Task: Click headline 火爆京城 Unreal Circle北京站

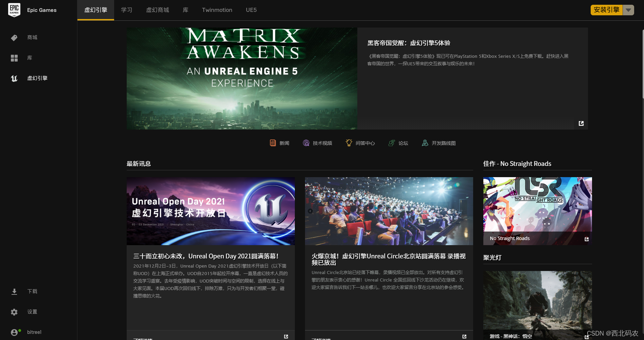Action: point(389,259)
